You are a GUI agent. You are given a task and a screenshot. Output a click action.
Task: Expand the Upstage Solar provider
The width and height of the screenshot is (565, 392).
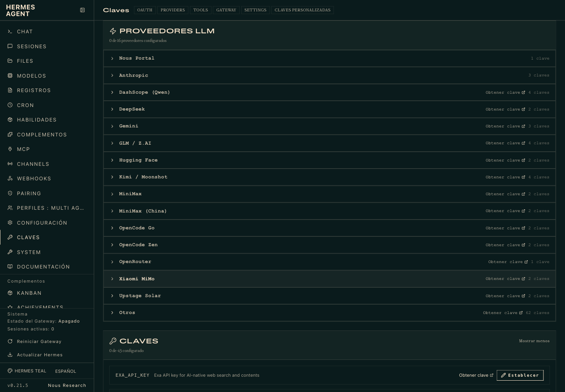(x=330, y=296)
